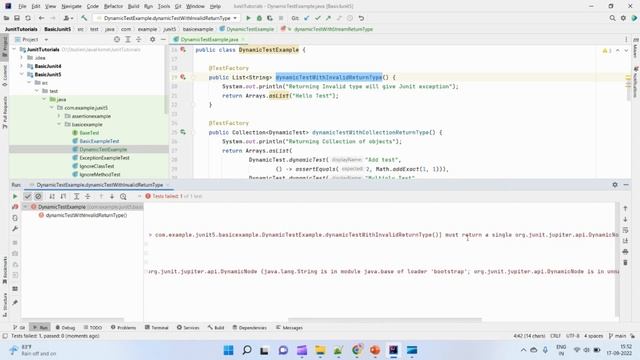Click the Git update project arrow icon

(307, 18)
